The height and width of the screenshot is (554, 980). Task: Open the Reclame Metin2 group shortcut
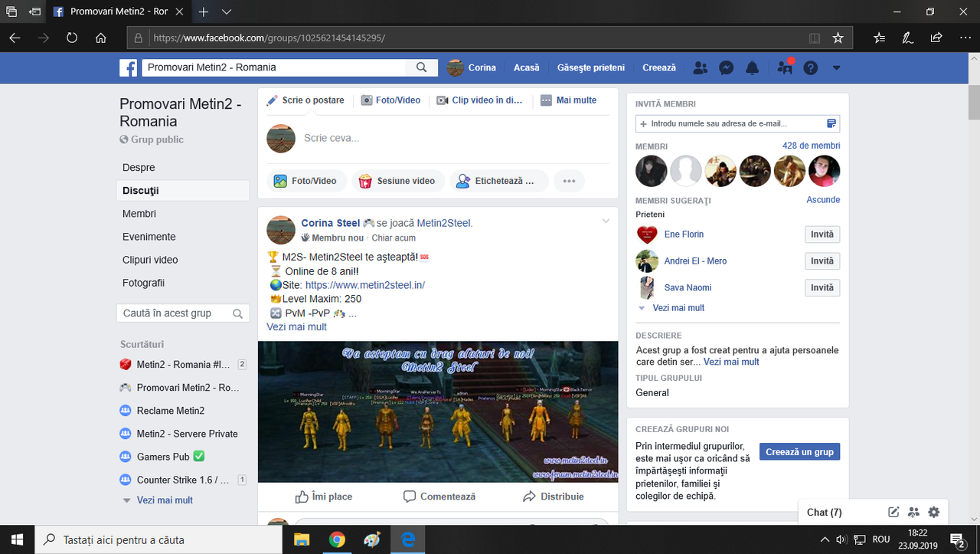[171, 411]
